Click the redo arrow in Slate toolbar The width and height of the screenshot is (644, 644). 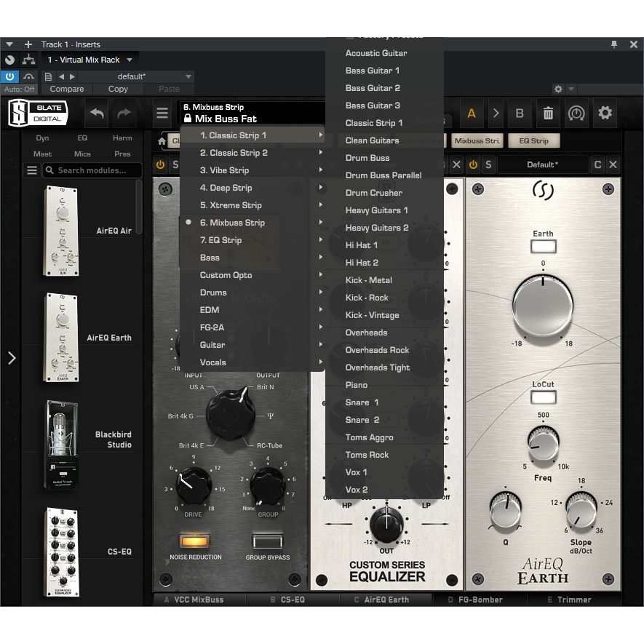(124, 114)
